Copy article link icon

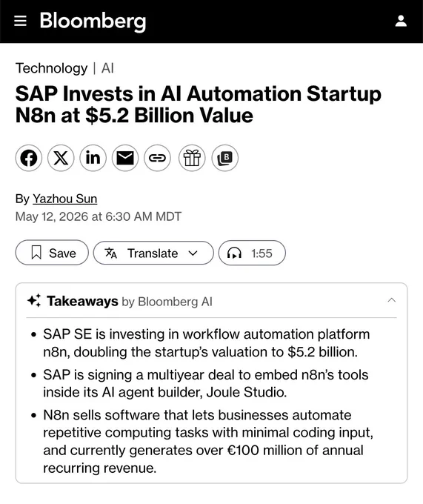click(x=157, y=158)
